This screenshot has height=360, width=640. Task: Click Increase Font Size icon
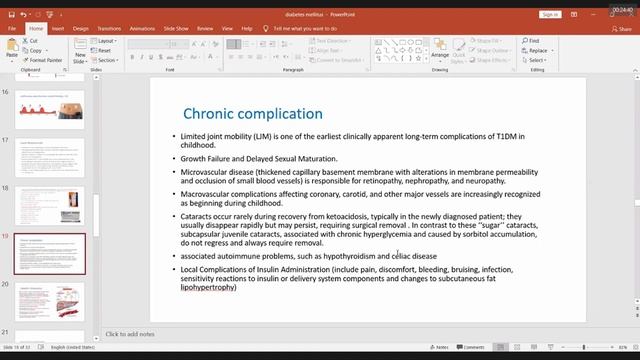(x=194, y=44)
